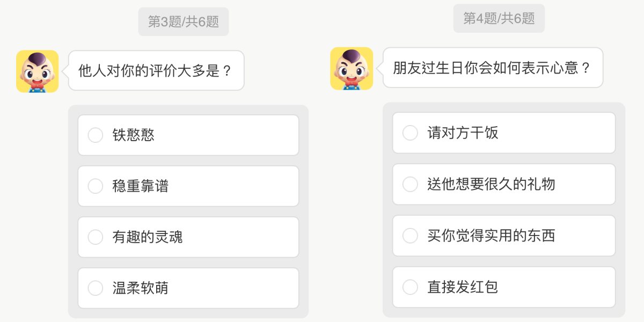Image resolution: width=644 pixels, height=322 pixels.
Task: Pick the 温柔软萌 radio button
Action: 96,288
